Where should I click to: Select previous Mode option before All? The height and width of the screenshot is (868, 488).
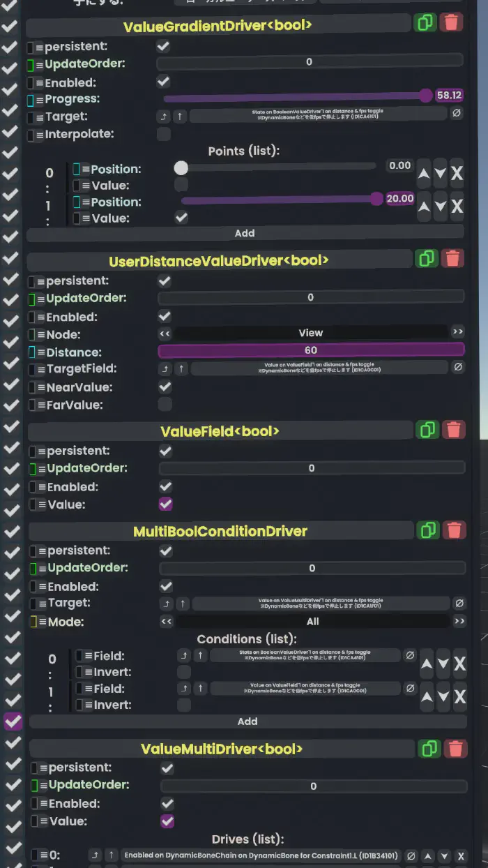pos(166,621)
